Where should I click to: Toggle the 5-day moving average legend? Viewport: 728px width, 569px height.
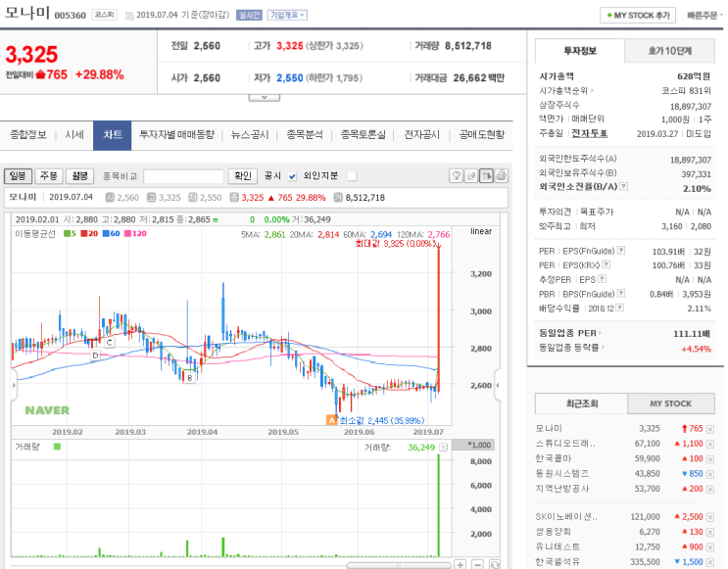tap(70, 233)
